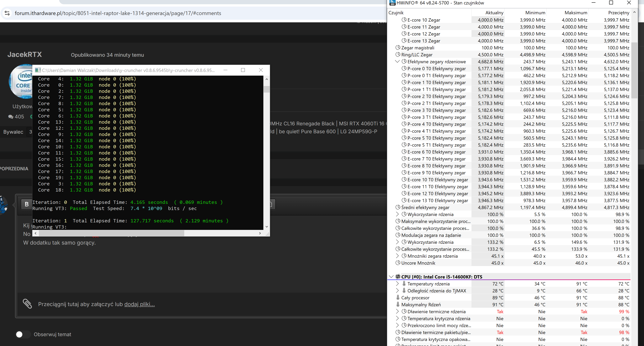644x346 pixels.
Task: Click the site information icon in address bar
Action: [7, 13]
